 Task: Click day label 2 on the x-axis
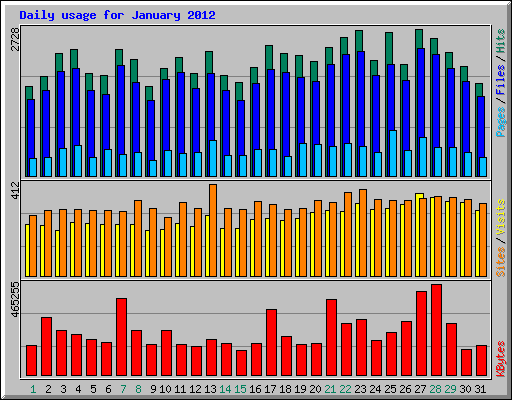click(48, 389)
